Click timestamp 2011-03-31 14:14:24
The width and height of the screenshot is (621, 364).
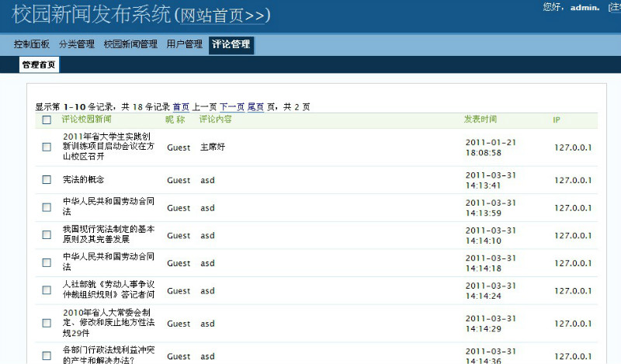click(x=491, y=291)
